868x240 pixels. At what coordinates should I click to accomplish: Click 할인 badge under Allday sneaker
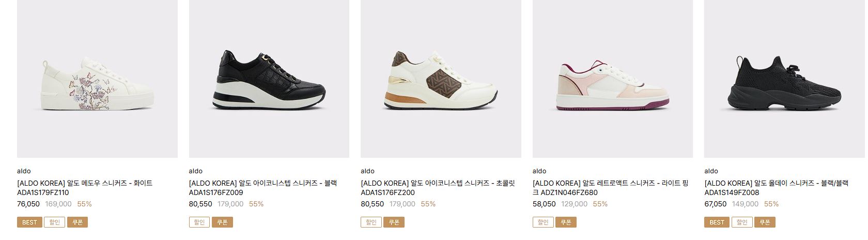coord(741,222)
